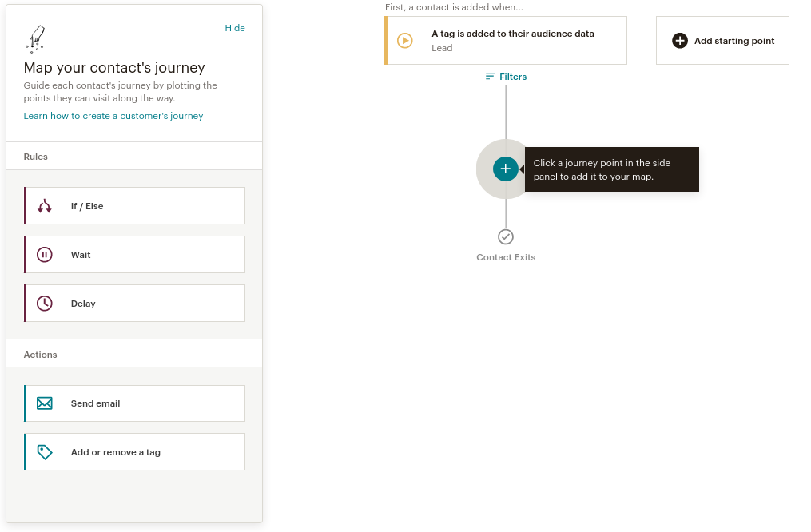
Task: Click the Send email envelope icon
Action: point(45,403)
